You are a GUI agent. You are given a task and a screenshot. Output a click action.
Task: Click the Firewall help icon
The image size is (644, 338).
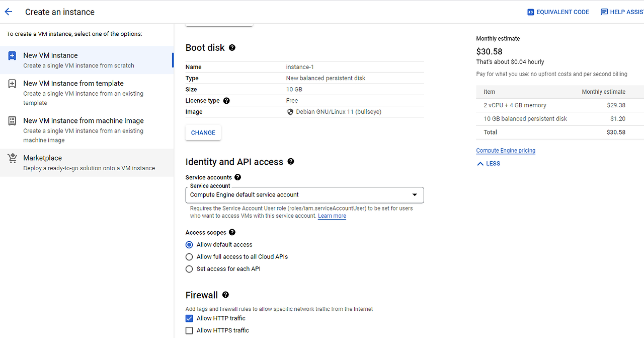pyautogui.click(x=225, y=295)
